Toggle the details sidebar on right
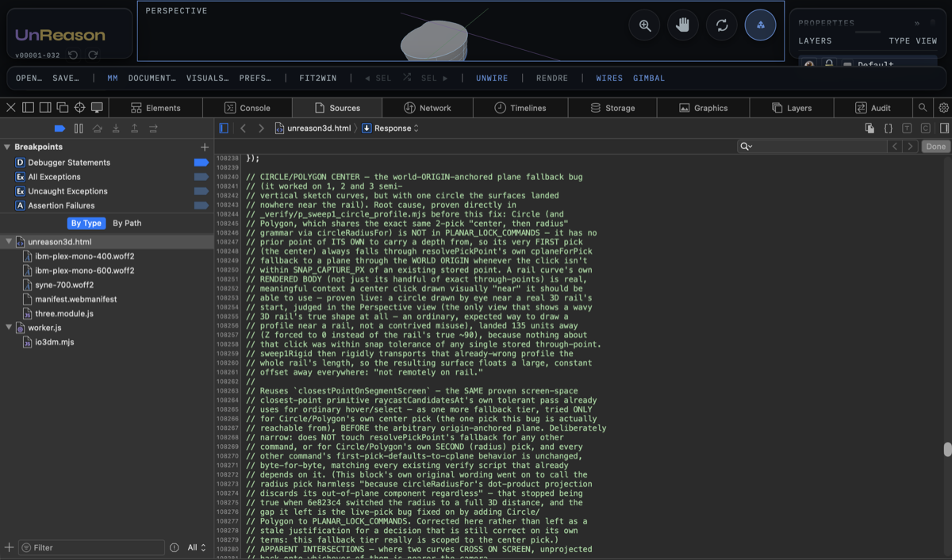The width and height of the screenshot is (952, 560). 944,128
